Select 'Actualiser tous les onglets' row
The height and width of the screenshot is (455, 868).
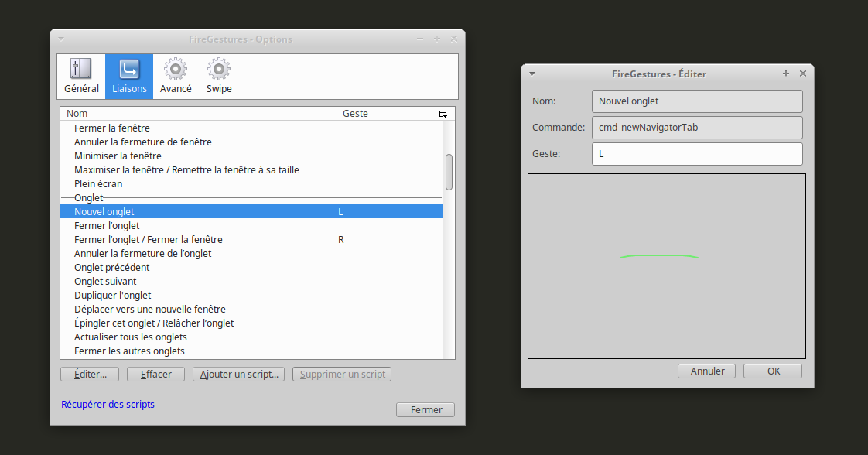251,337
